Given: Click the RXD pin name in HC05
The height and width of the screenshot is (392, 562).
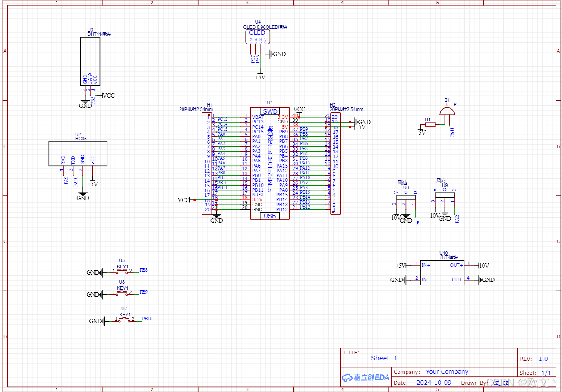Looking at the screenshot, I should 63,160.
